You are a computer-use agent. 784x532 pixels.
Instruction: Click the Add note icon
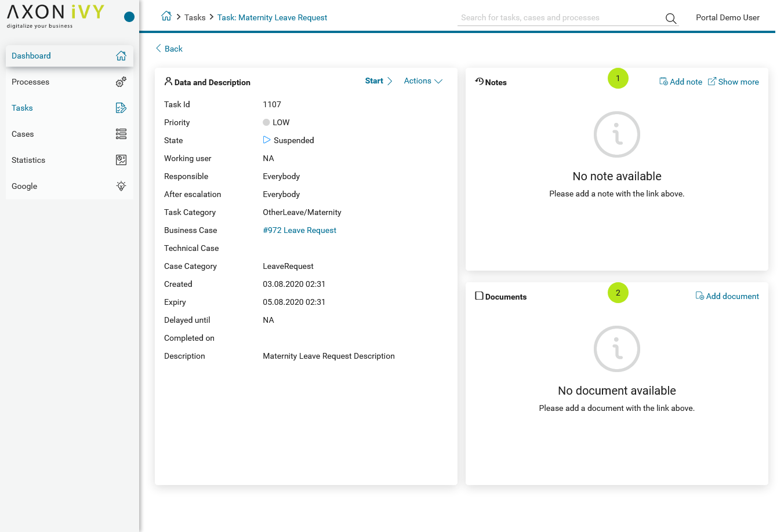pyautogui.click(x=663, y=82)
